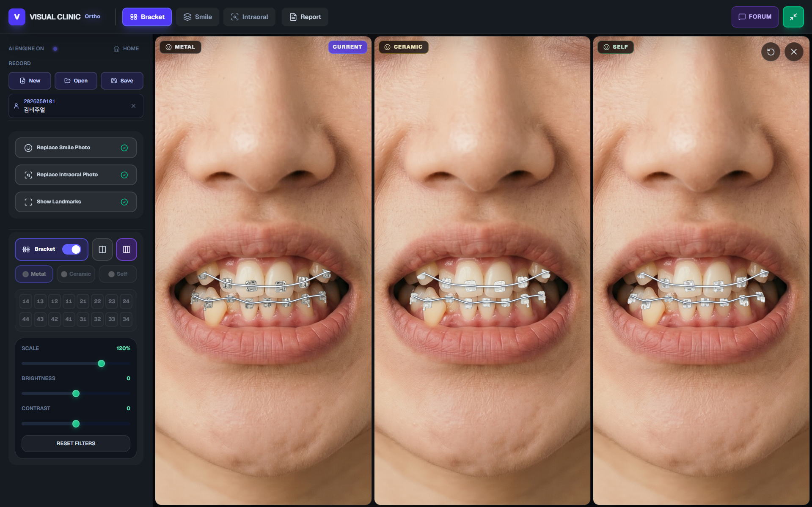Toggle tooth 13 bracket
Viewport: 812px width, 507px height.
click(40, 301)
